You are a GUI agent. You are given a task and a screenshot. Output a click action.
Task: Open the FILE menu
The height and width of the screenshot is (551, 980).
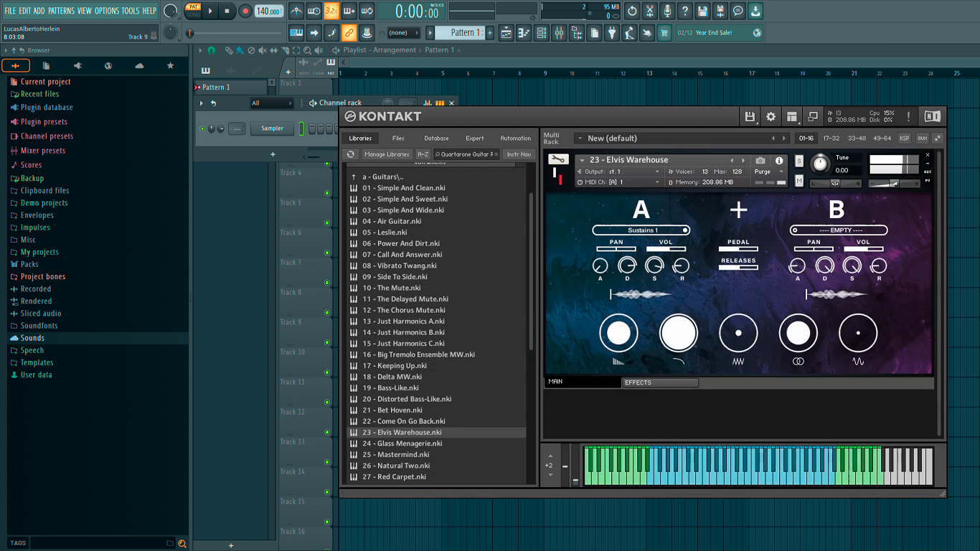click(x=10, y=11)
